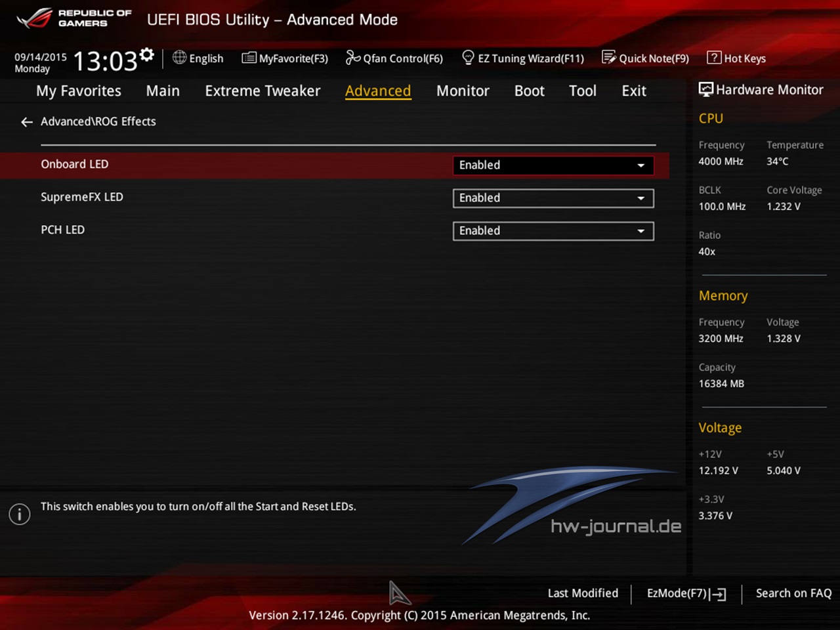Switch to the Main tab
The height and width of the screenshot is (630, 840).
[x=163, y=91]
